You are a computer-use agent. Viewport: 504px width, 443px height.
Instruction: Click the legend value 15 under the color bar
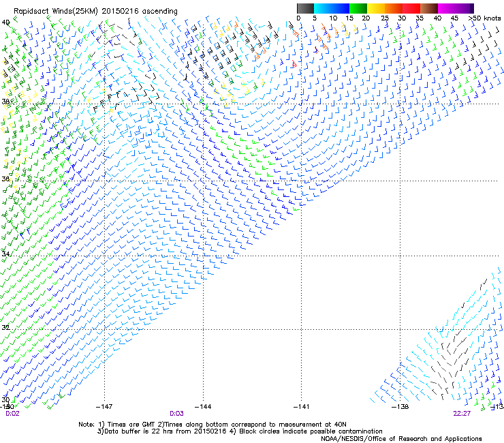(x=349, y=18)
